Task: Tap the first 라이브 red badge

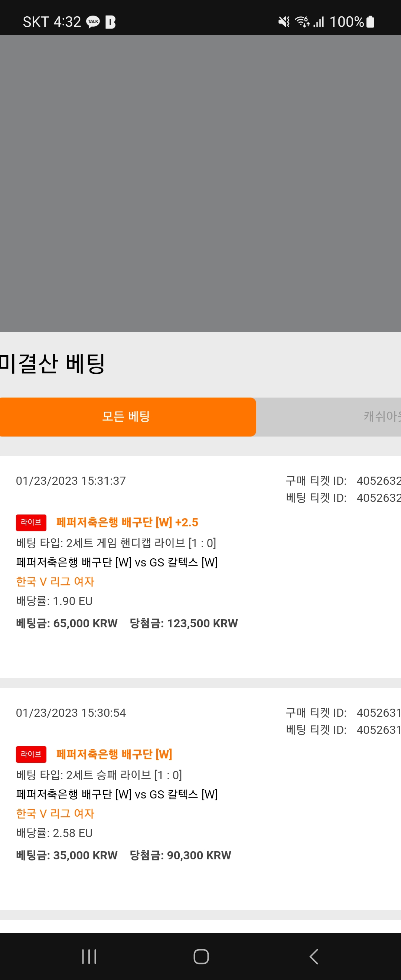Action: point(31,522)
